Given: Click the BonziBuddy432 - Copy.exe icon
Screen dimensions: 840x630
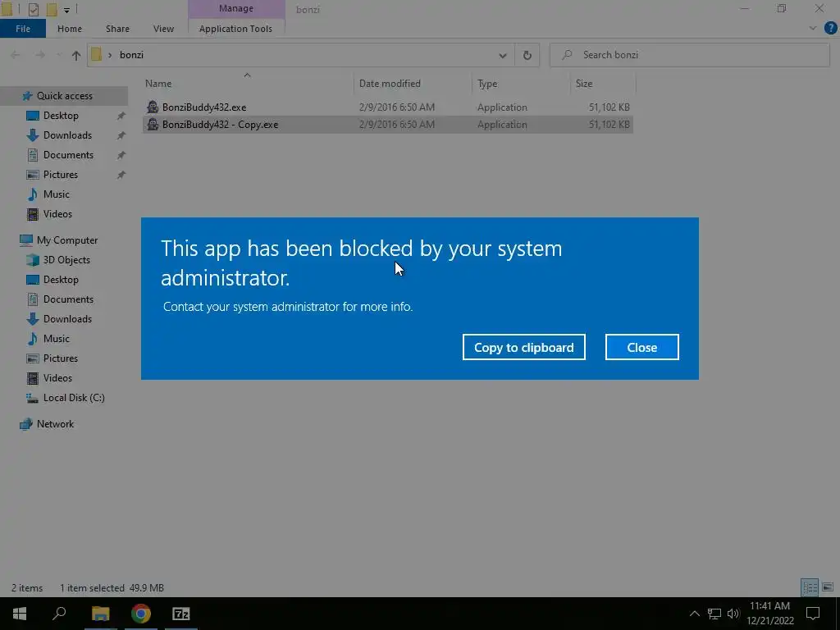Looking at the screenshot, I should (x=153, y=125).
